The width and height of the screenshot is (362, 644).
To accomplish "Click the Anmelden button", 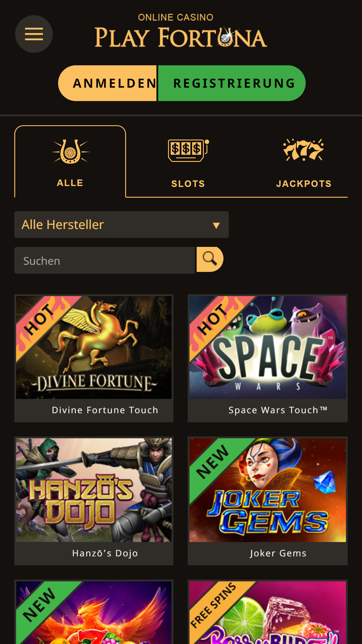I will pos(108,83).
